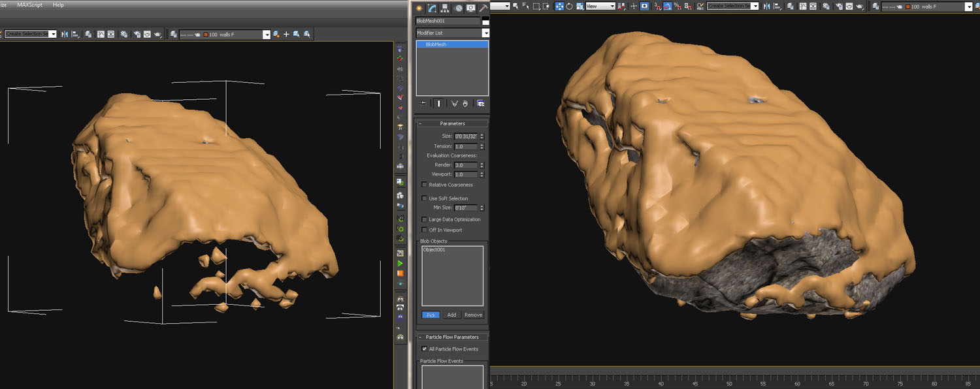Image resolution: width=980 pixels, height=389 pixels.
Task: Enable the Relative Coarseness checkbox
Action: point(425,185)
